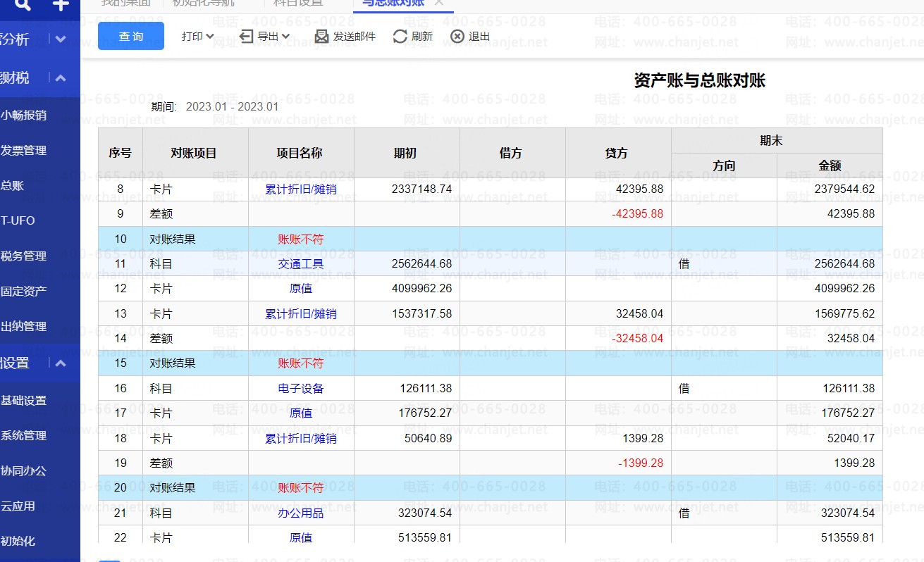Open the 办公用品 item link
924x562 pixels.
(301, 513)
